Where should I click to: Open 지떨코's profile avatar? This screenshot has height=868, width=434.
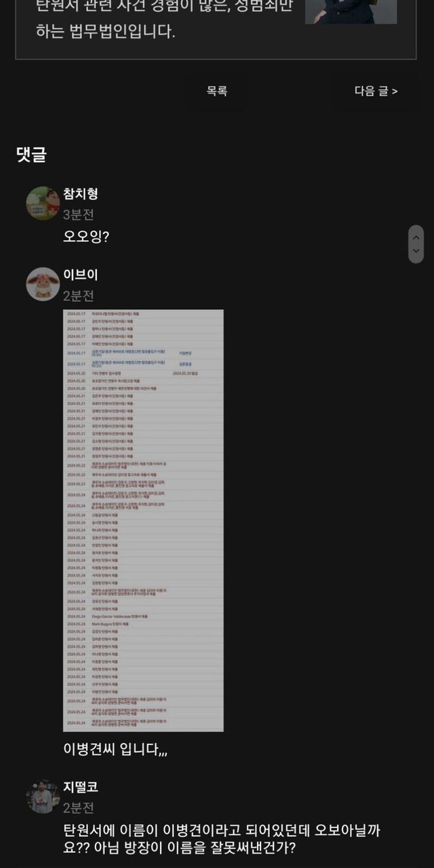43,796
